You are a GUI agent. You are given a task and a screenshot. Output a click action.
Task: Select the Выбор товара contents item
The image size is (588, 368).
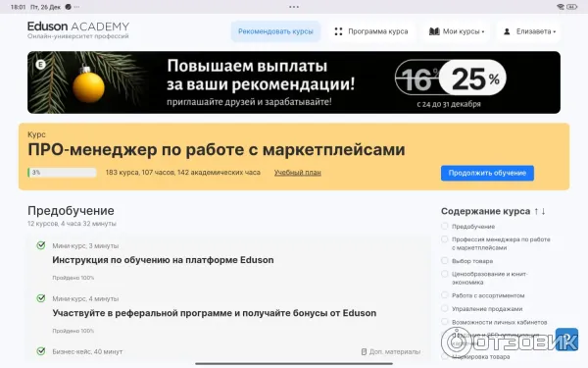(x=472, y=261)
